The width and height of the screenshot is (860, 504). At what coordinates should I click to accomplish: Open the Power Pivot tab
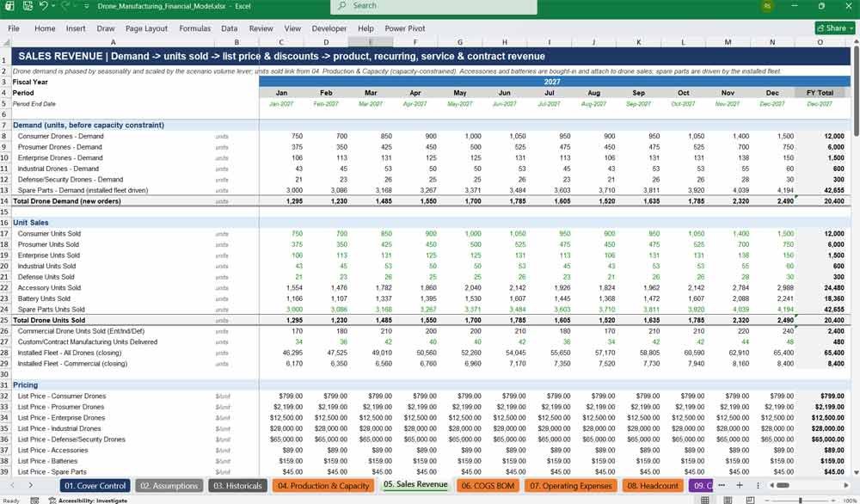[x=405, y=28]
